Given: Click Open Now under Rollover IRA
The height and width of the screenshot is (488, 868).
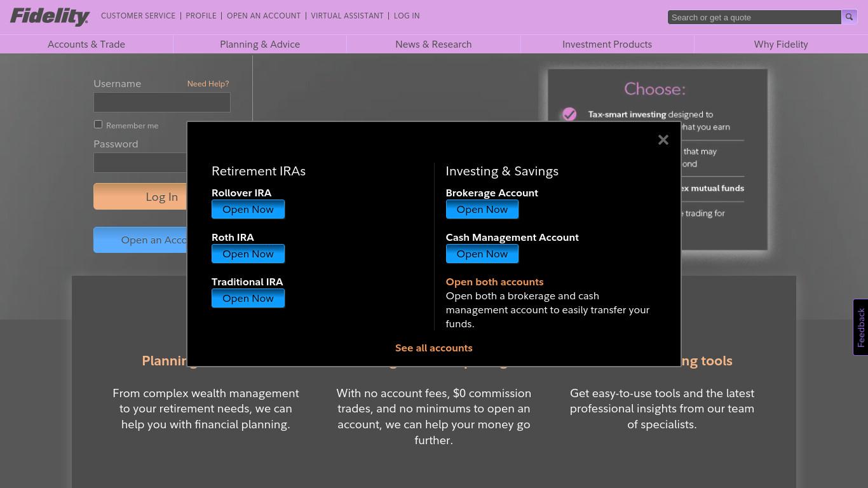Looking at the screenshot, I should [x=248, y=210].
